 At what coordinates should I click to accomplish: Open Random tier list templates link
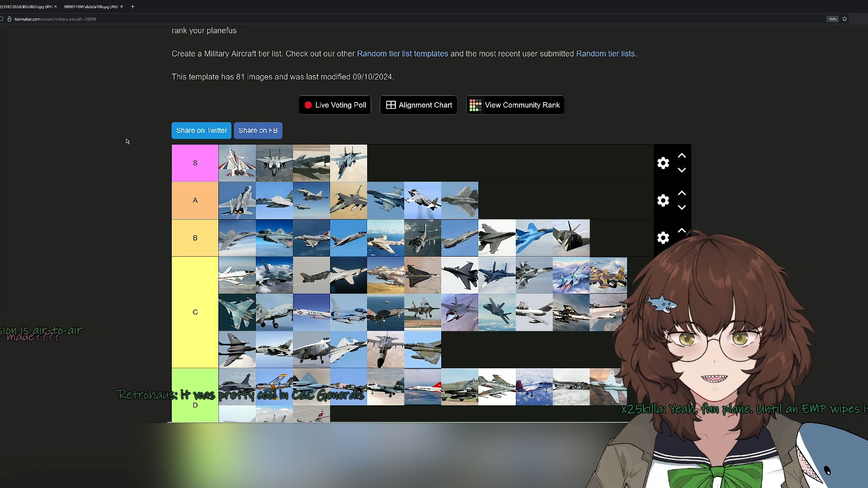402,54
